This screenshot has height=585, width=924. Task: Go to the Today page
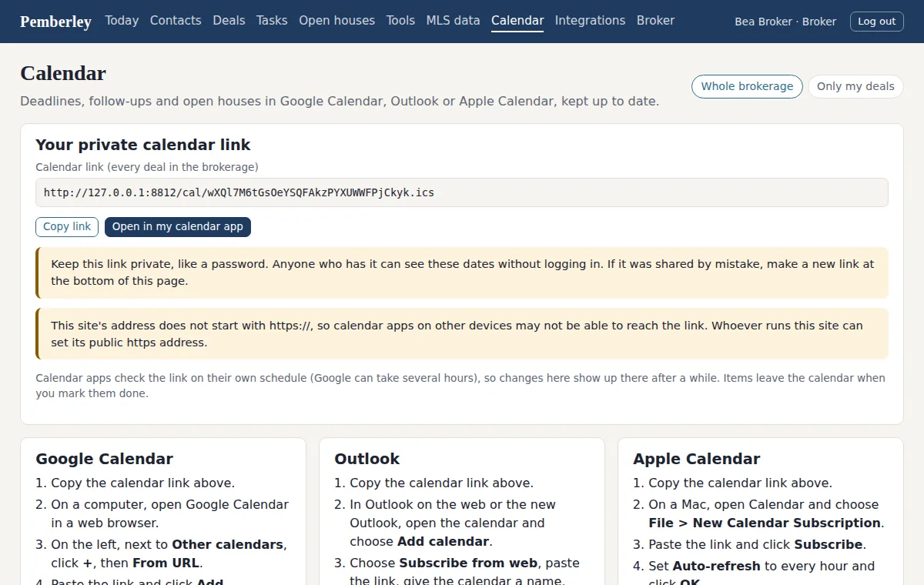(122, 21)
